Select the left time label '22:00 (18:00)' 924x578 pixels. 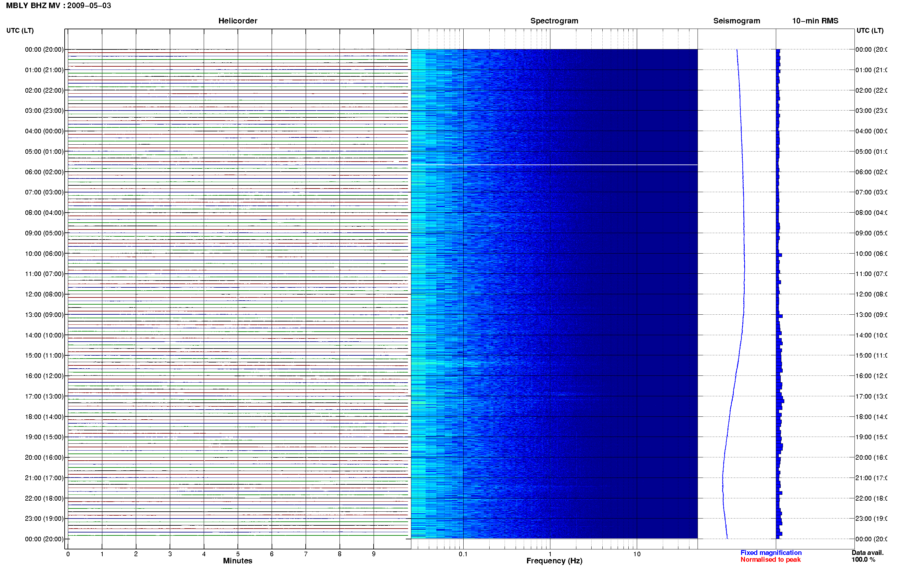coord(44,498)
